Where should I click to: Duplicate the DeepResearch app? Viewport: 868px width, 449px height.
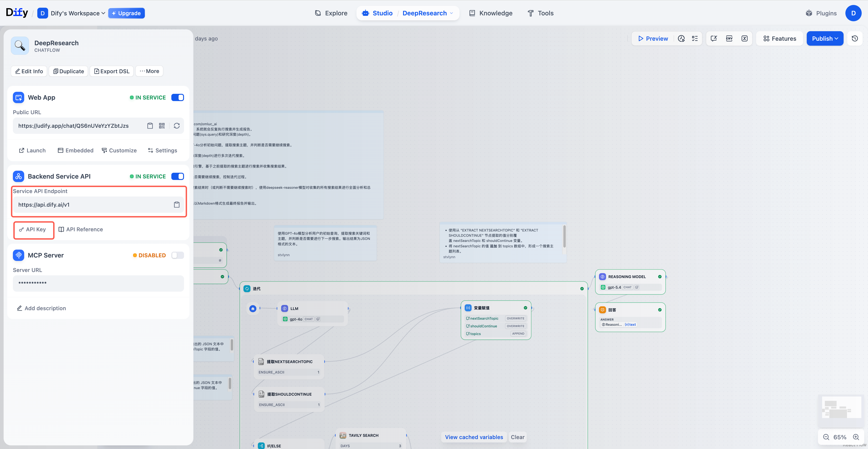coord(68,71)
